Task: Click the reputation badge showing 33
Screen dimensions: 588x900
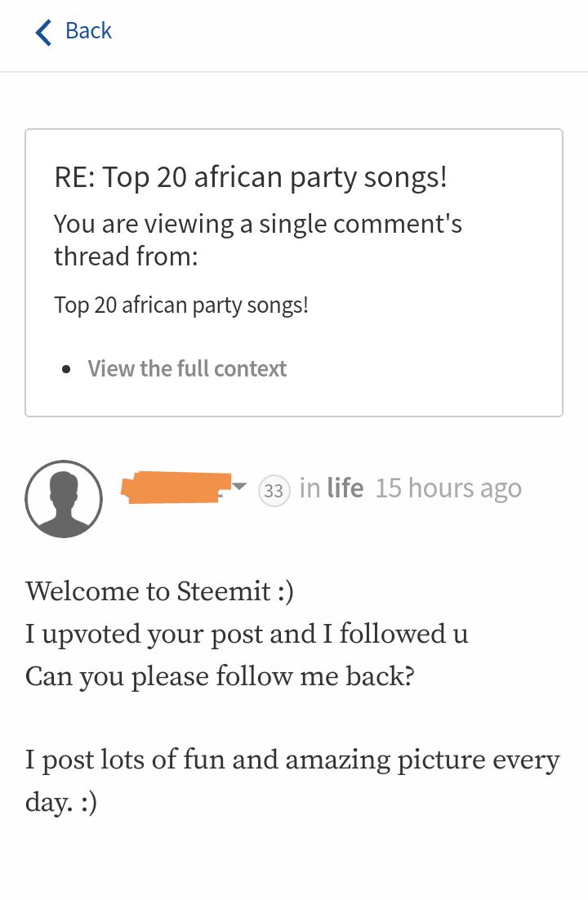Action: (274, 491)
